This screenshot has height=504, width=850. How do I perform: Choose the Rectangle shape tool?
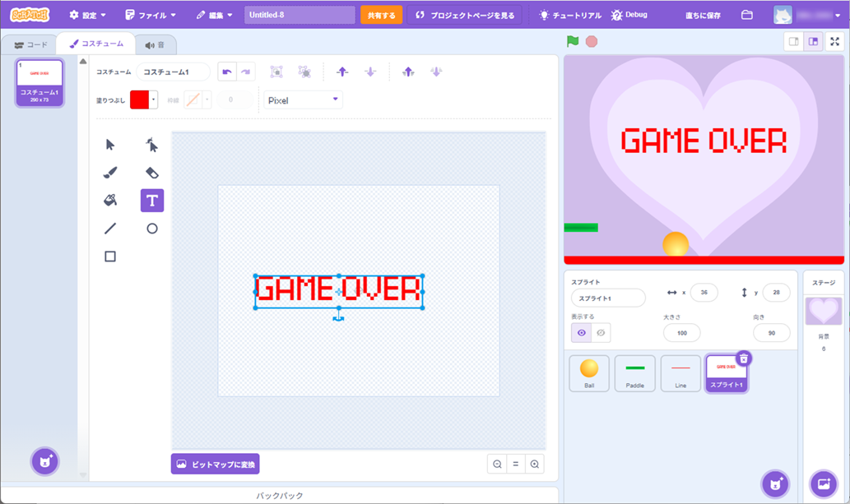point(110,257)
